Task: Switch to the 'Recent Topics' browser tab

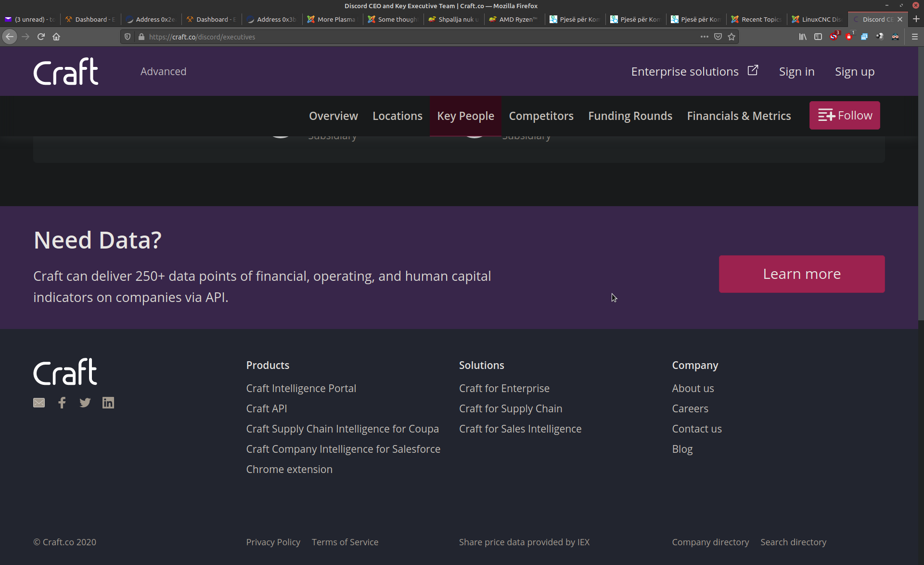Action: click(x=756, y=19)
